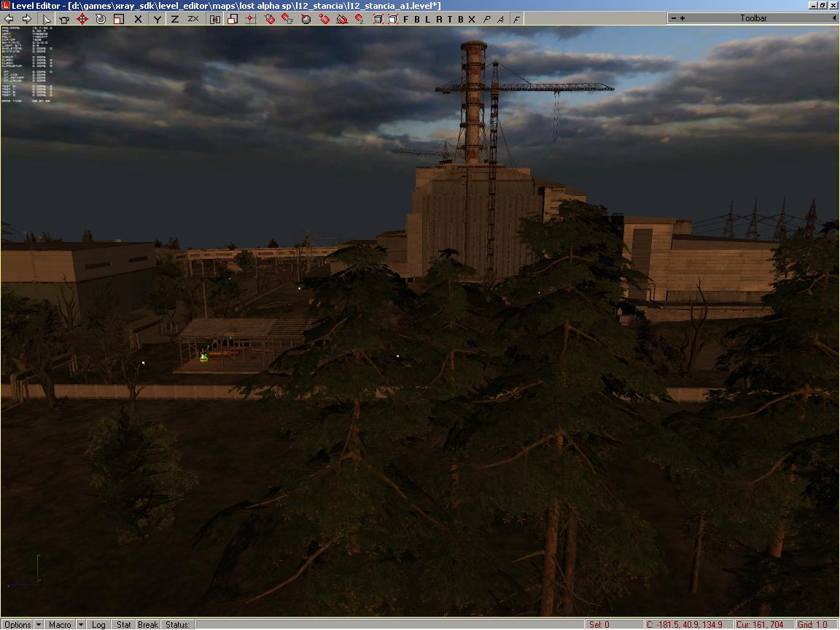Screen dimensions: 840x630
Task: Click the Break button
Action: click(x=148, y=625)
